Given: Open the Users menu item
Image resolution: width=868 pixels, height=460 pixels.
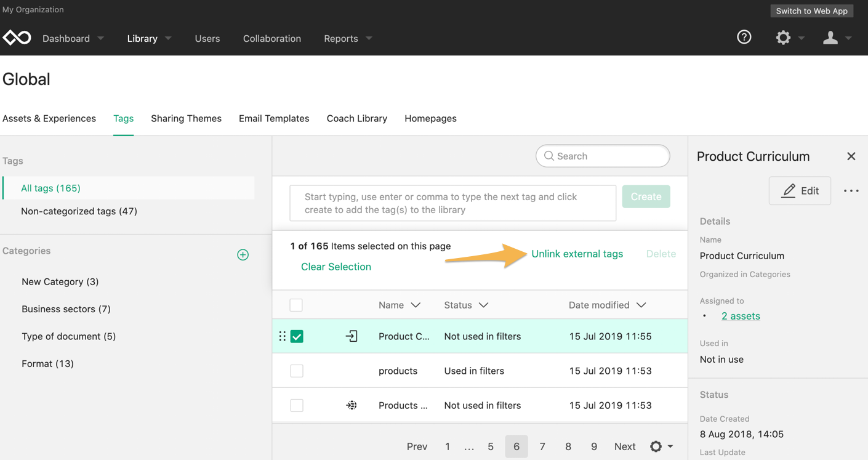Looking at the screenshot, I should click(207, 38).
